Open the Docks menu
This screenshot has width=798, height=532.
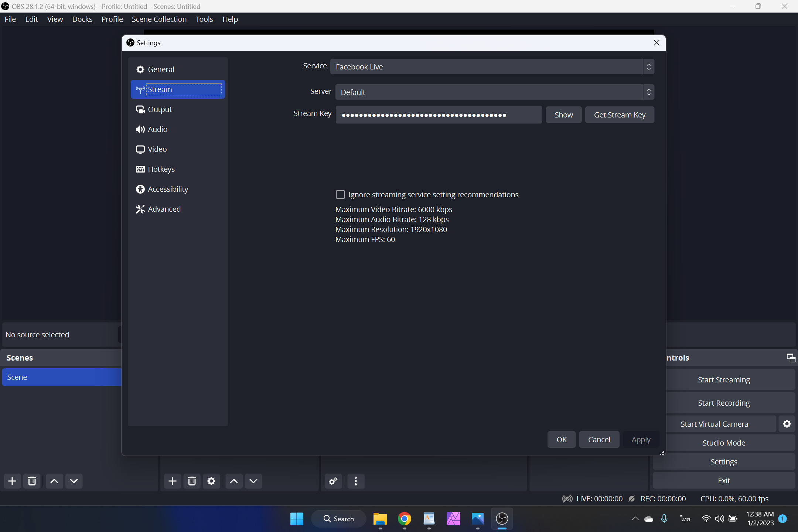tap(82, 19)
